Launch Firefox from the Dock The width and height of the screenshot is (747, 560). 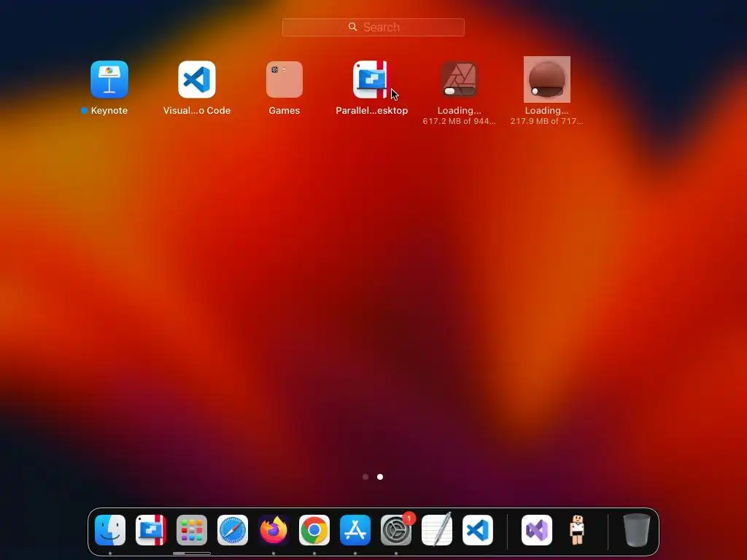click(274, 530)
